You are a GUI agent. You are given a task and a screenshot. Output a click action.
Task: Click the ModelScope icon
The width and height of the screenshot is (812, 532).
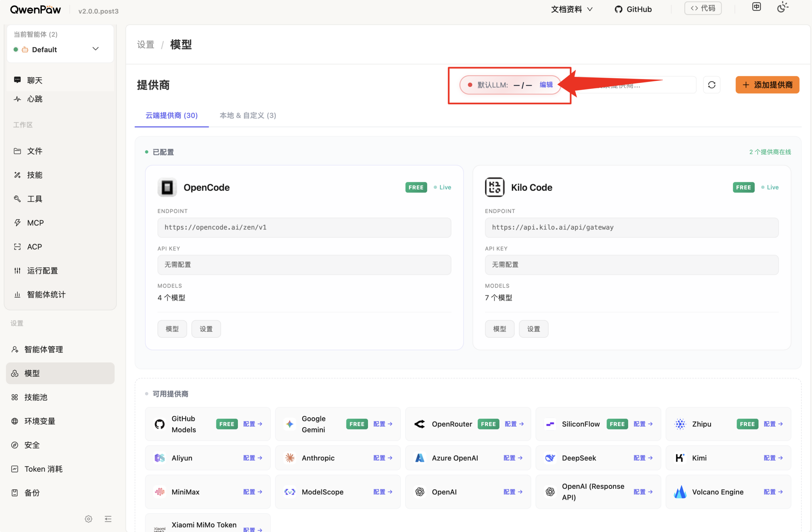point(290,491)
